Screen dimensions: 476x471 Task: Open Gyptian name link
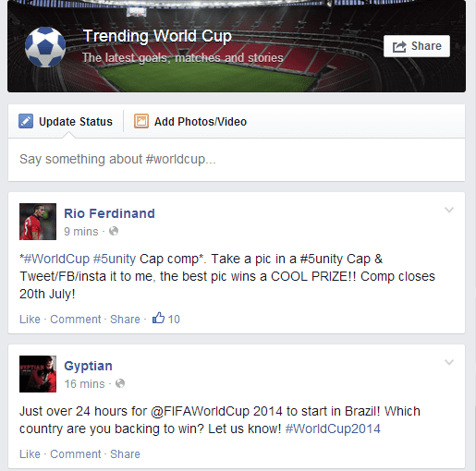88,366
